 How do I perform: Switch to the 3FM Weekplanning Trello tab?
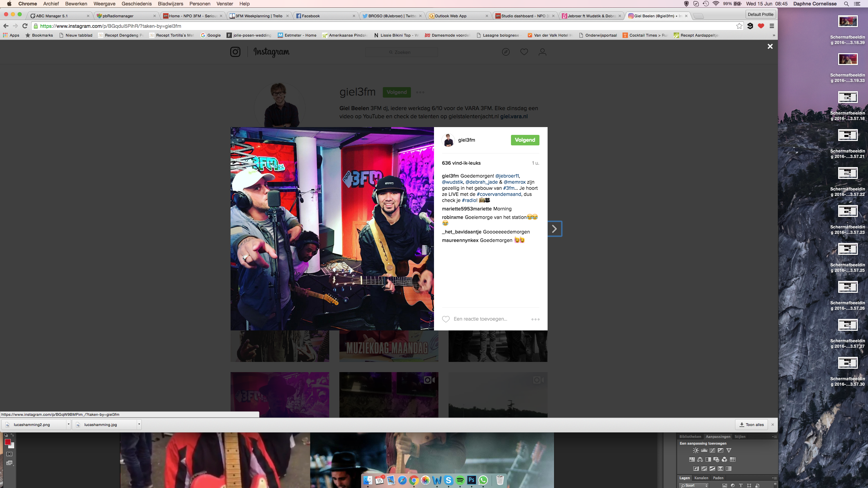[x=259, y=16]
